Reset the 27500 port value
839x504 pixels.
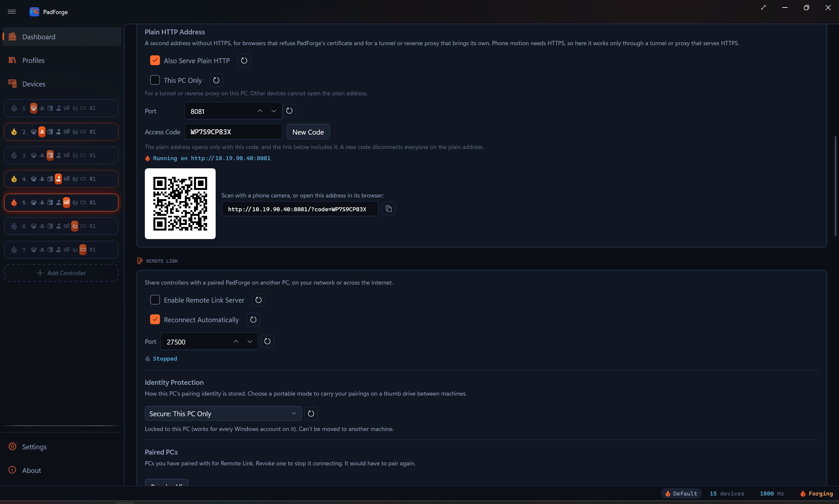pos(267,342)
